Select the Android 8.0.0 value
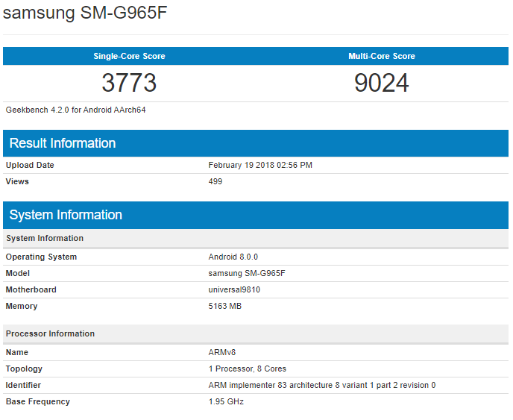The width and height of the screenshot is (513, 420). pyautogui.click(x=233, y=257)
